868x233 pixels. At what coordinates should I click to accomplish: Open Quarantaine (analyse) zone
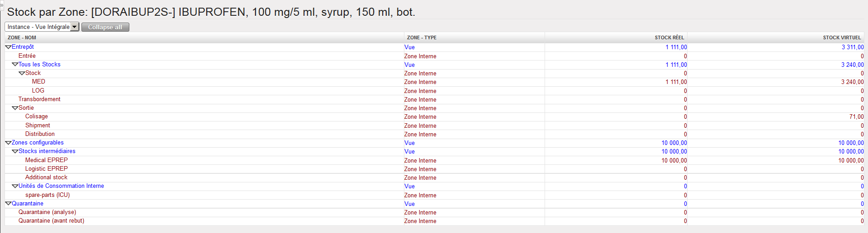click(47, 212)
